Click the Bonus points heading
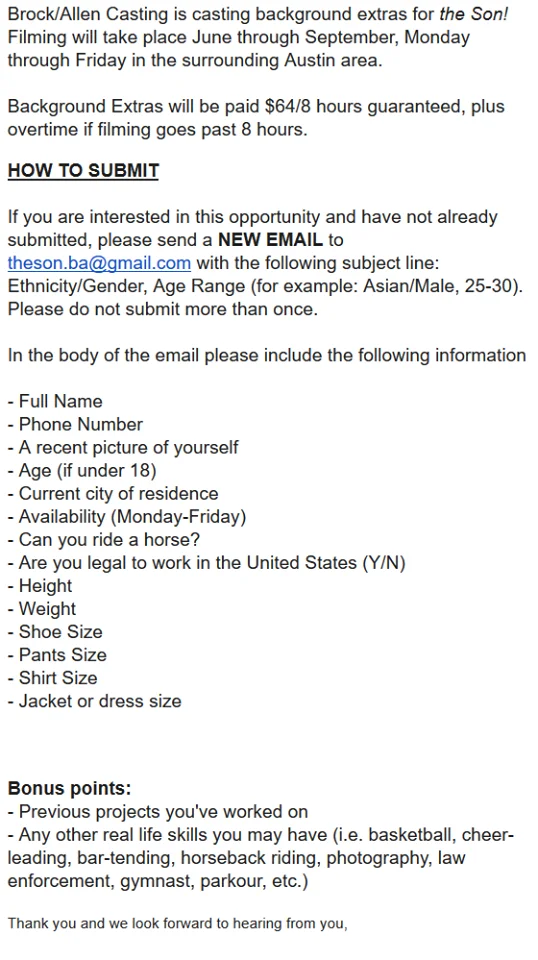 69,789
